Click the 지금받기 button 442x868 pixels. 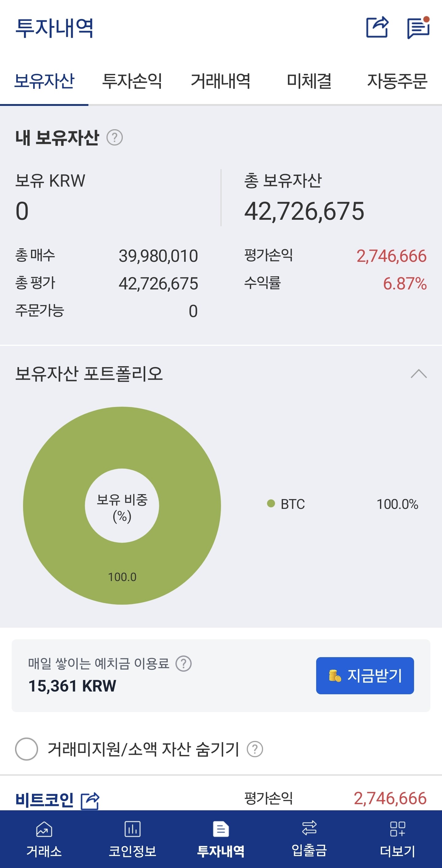pyautogui.click(x=365, y=676)
